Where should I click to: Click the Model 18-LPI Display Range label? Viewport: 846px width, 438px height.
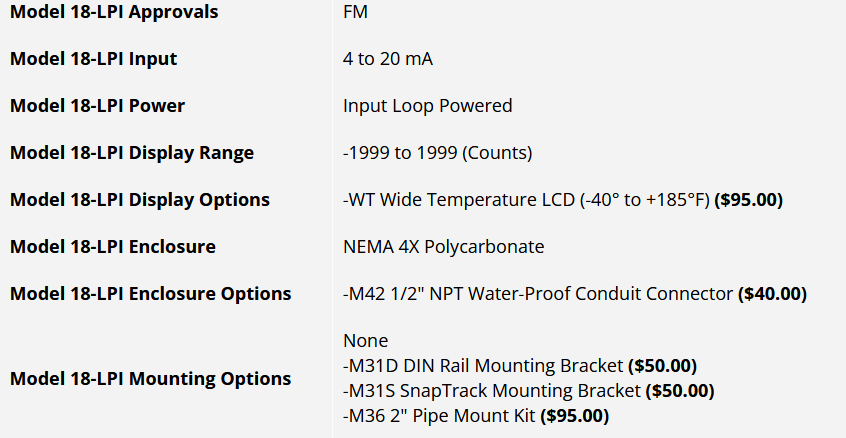tap(131, 153)
